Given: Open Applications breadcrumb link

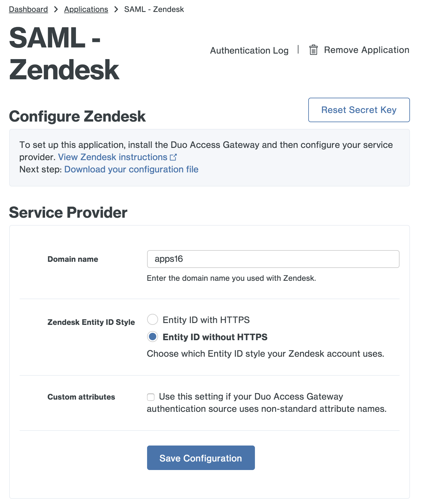Looking at the screenshot, I should pyautogui.click(x=86, y=9).
